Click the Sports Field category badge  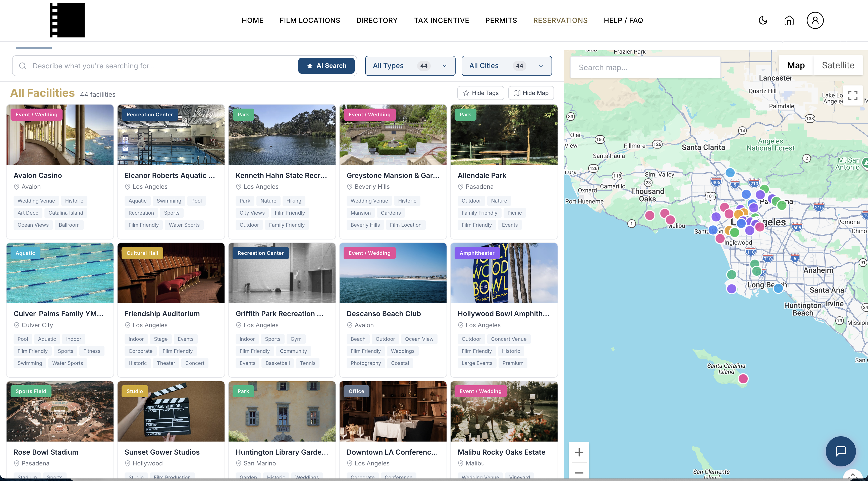pos(31,391)
